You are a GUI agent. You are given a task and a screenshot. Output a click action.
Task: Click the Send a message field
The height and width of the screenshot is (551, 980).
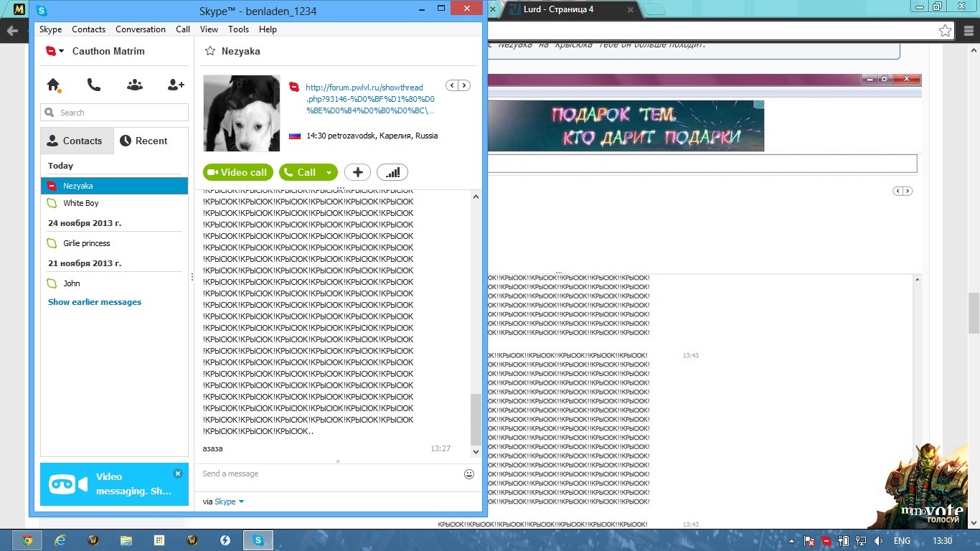pos(330,474)
